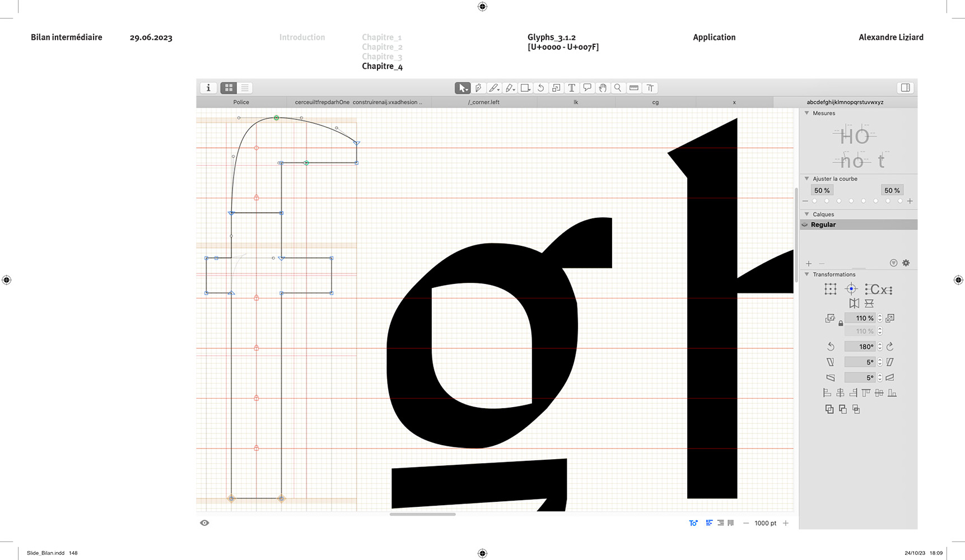Viewport: 965px width, 560px height.
Task: Collapse the Mesures section
Action: click(x=807, y=113)
